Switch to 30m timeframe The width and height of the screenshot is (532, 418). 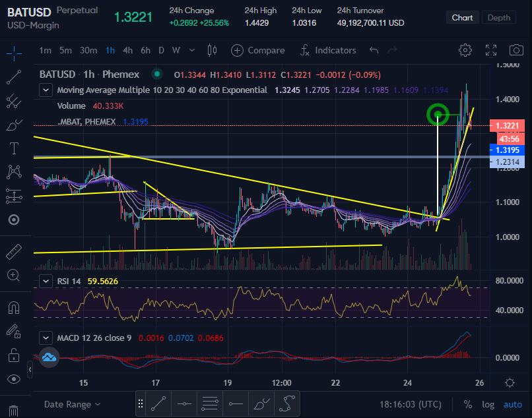(x=88, y=50)
